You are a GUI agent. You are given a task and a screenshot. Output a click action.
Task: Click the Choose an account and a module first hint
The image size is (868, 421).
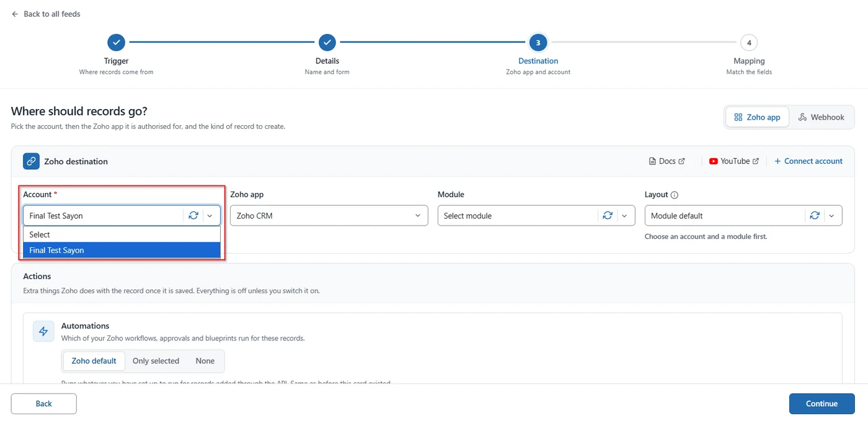pyautogui.click(x=706, y=237)
